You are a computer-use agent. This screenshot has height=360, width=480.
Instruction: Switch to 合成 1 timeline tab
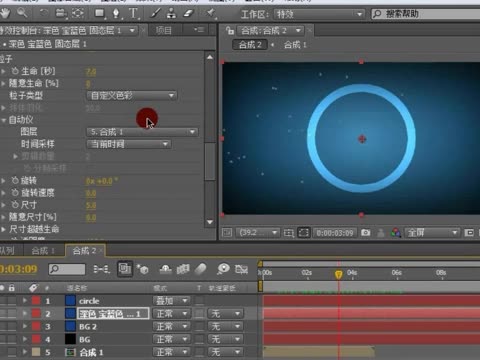pos(43,251)
